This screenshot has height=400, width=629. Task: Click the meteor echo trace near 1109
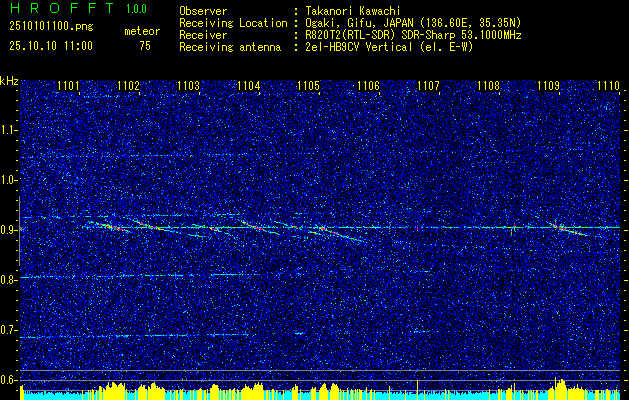(x=569, y=229)
